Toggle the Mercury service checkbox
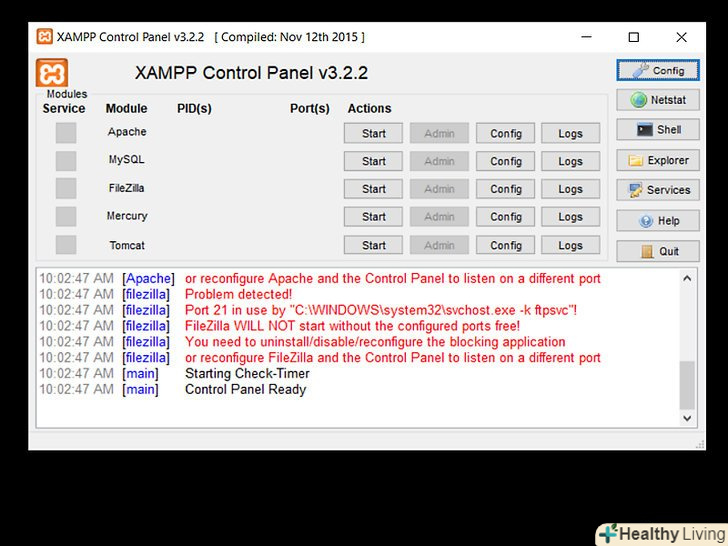The image size is (728, 546). click(x=66, y=216)
